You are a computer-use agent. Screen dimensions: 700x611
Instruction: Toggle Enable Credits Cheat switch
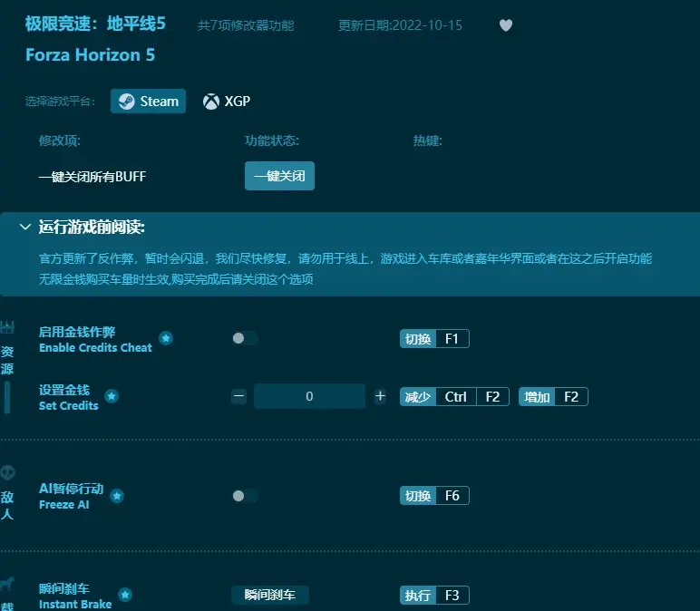coord(245,338)
